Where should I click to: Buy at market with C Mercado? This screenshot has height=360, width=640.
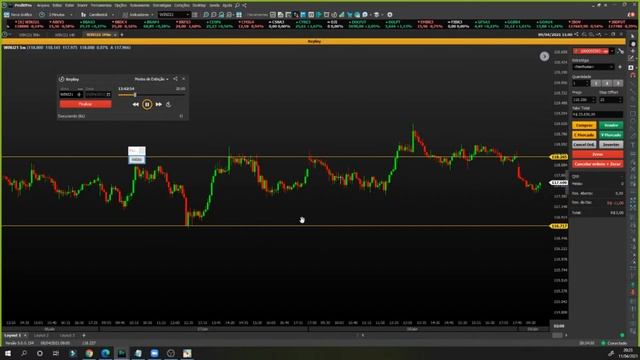click(584, 135)
